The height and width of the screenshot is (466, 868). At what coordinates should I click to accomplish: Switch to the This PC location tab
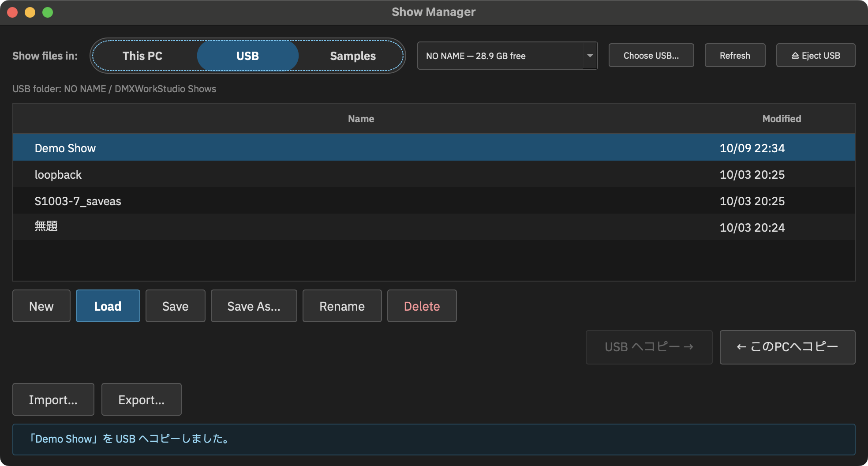pos(142,56)
